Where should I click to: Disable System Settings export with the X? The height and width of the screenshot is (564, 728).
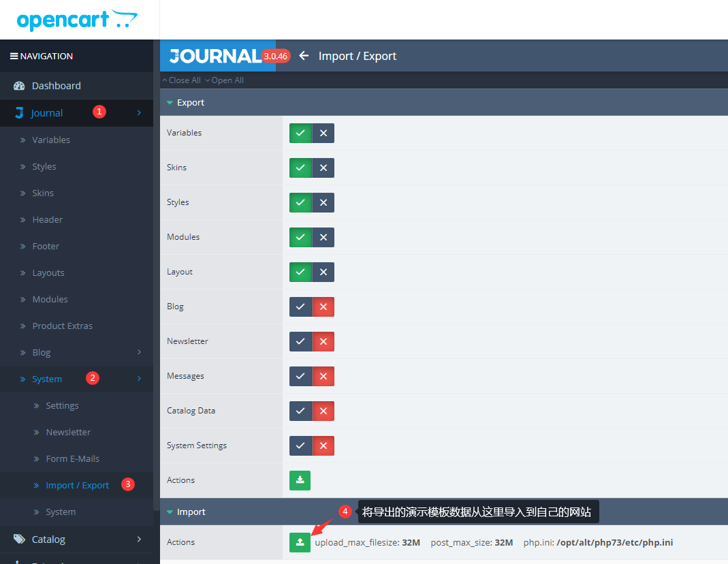pyautogui.click(x=323, y=445)
